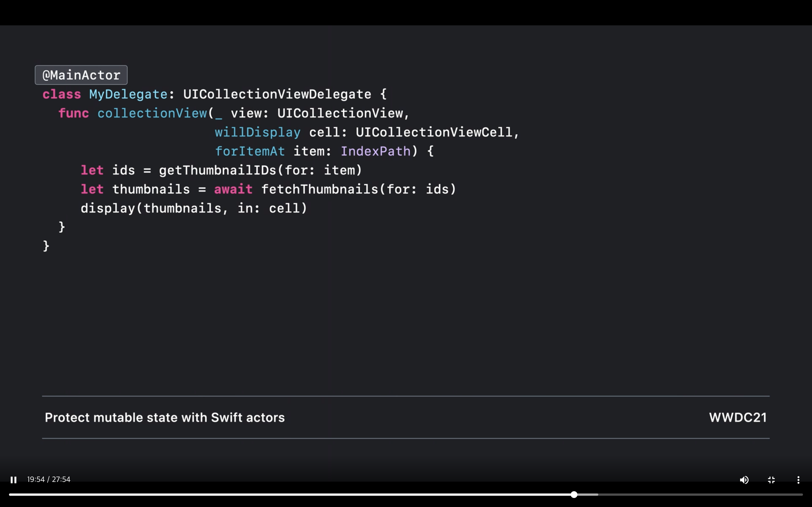Seek to the buffered section past the scrubber
This screenshot has height=507, width=812.
coord(587,494)
